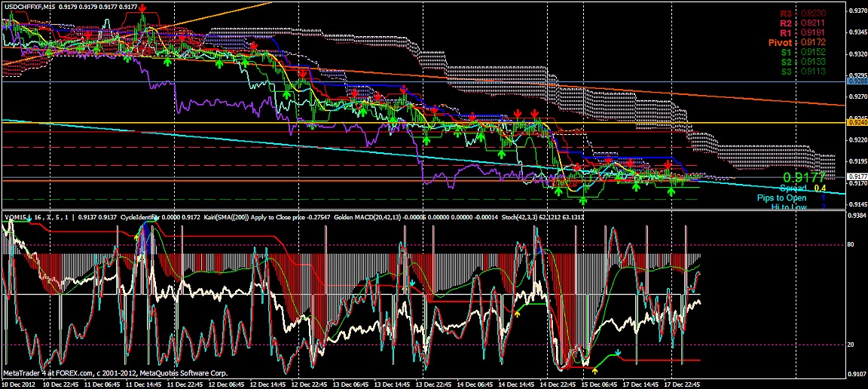Select the R1 resistance label
868x389 pixels.
click(787, 33)
